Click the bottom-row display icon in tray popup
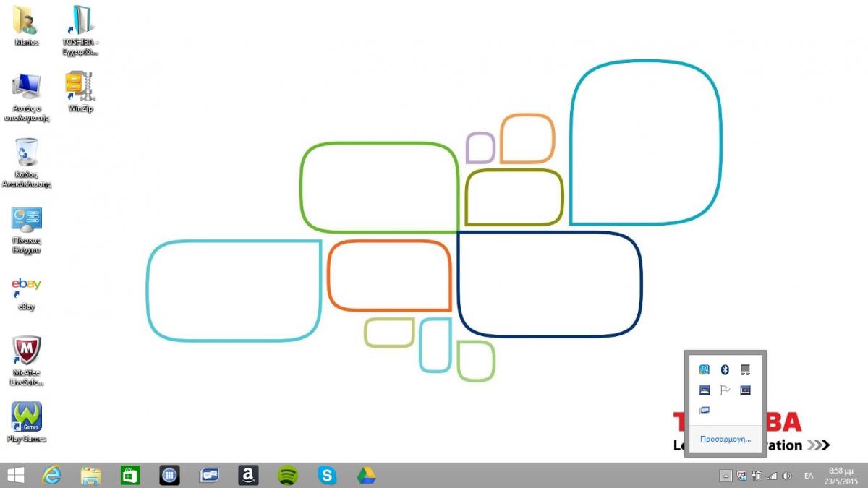868x488 pixels. 705,410
